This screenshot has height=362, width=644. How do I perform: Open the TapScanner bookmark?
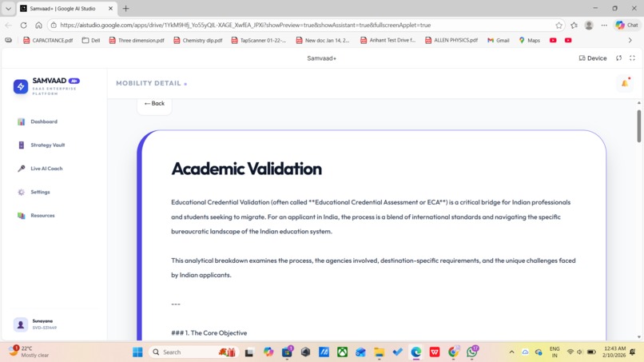258,40
